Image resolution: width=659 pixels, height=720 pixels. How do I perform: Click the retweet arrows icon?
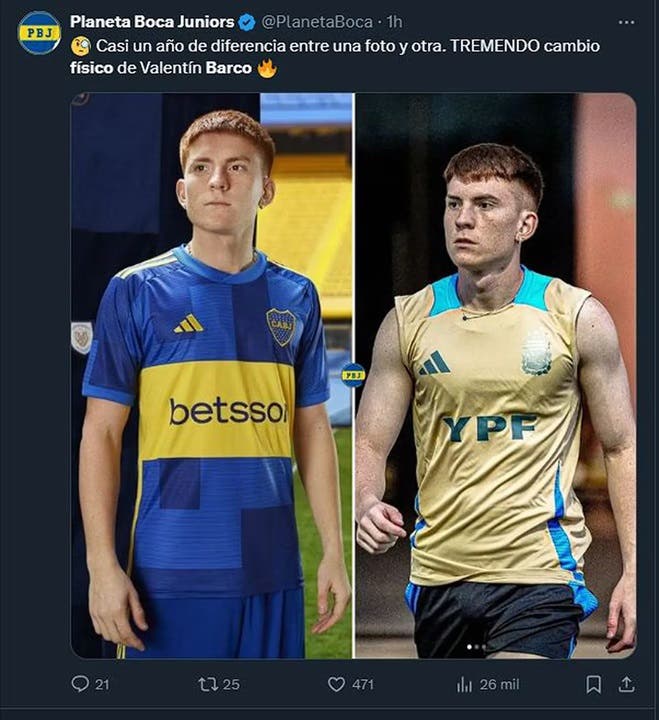208,684
